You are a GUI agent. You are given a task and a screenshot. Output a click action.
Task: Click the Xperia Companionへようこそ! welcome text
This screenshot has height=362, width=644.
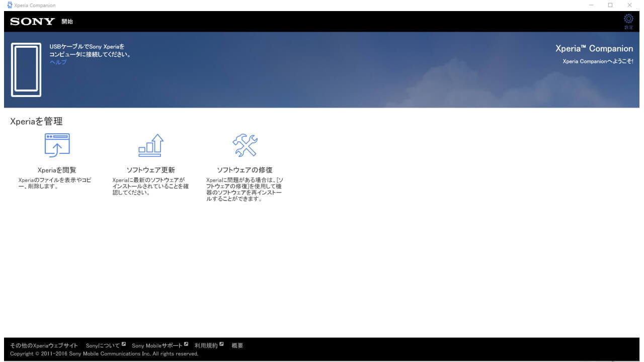[x=598, y=61]
